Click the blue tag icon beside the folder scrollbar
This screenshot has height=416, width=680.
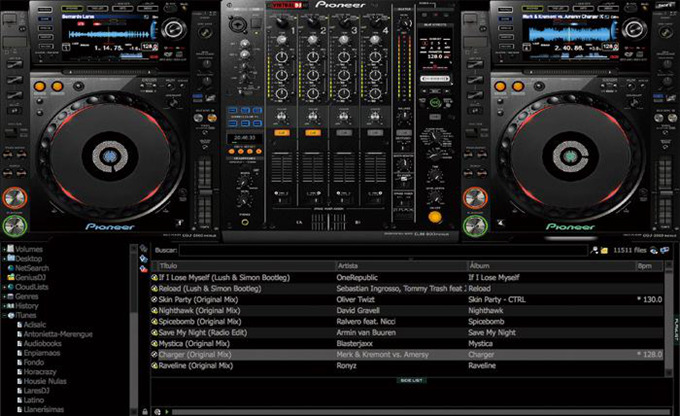tap(144, 259)
